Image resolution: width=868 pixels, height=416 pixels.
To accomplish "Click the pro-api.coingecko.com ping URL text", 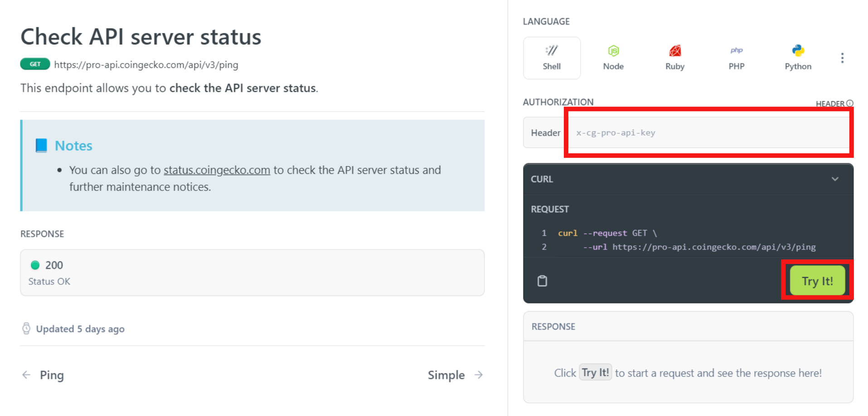I will pos(146,65).
